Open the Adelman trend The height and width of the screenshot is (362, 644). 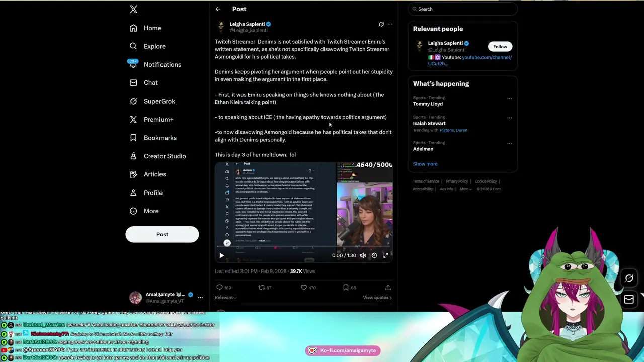click(423, 149)
